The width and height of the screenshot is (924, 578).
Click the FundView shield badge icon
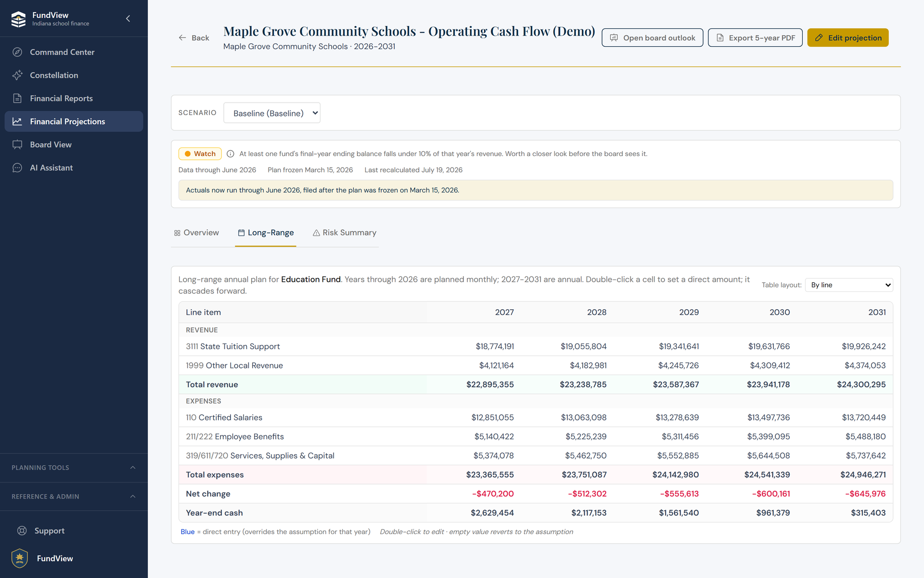(20, 558)
